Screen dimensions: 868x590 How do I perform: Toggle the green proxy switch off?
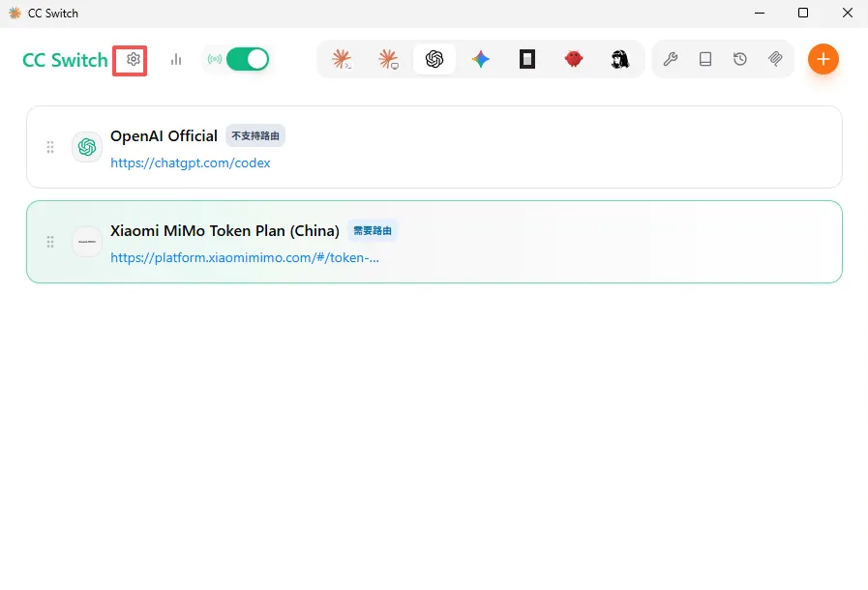click(x=248, y=59)
